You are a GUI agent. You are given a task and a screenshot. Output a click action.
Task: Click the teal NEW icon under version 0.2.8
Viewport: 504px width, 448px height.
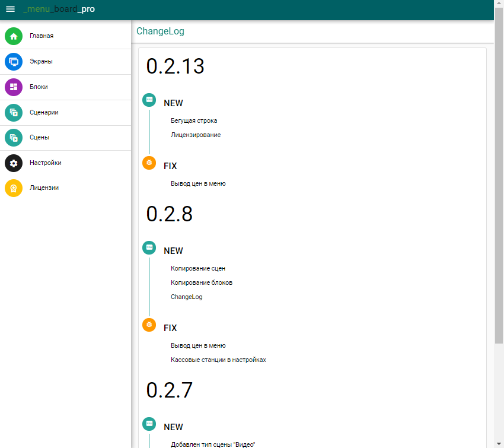(149, 247)
